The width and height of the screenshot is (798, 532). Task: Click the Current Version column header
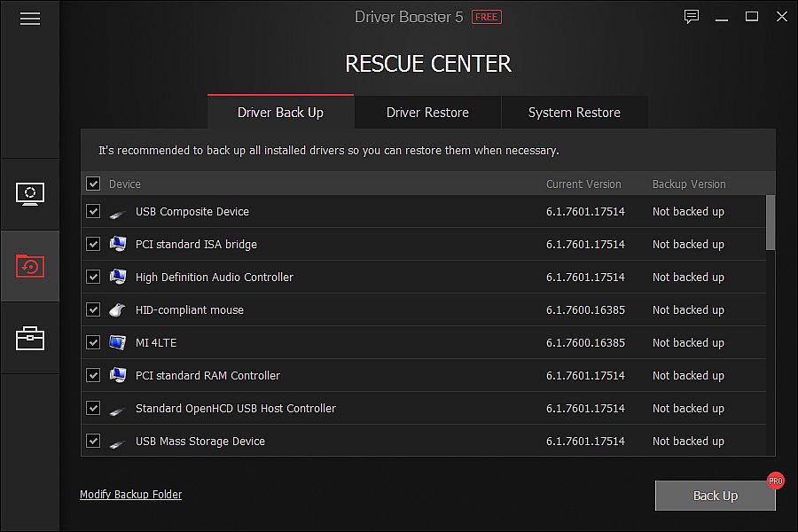[583, 184]
